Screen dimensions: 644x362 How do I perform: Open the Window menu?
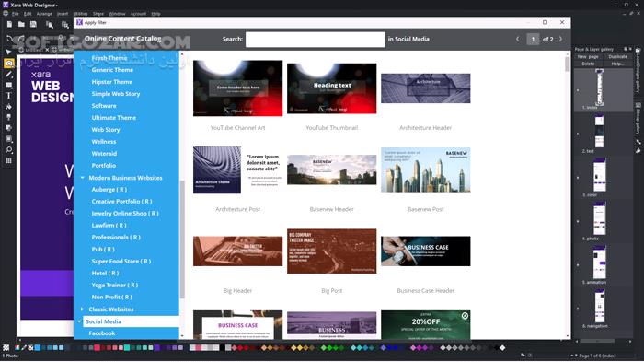pos(117,14)
